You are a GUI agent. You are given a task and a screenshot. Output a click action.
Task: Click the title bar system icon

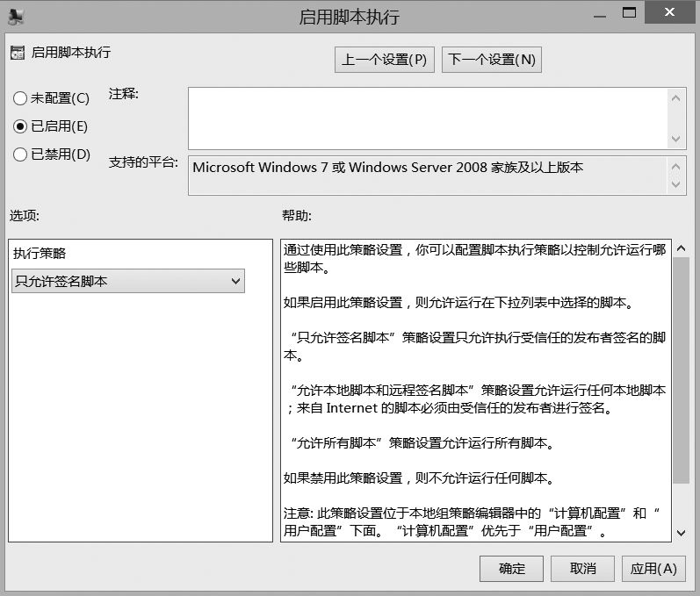(15, 15)
